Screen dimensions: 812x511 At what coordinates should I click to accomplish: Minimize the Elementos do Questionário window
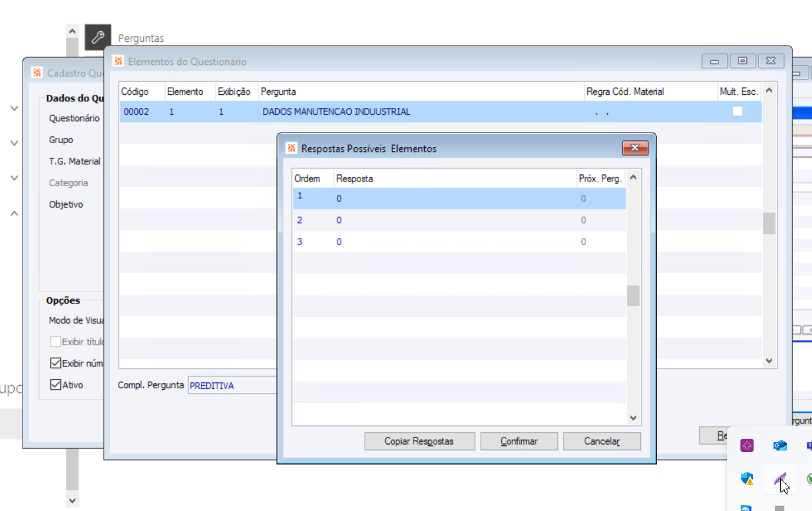pos(715,61)
